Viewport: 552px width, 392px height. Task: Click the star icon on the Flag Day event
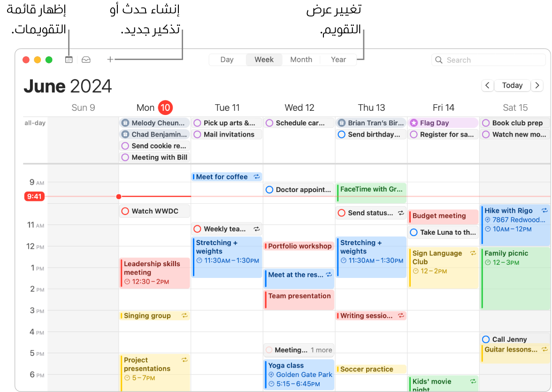tap(414, 123)
